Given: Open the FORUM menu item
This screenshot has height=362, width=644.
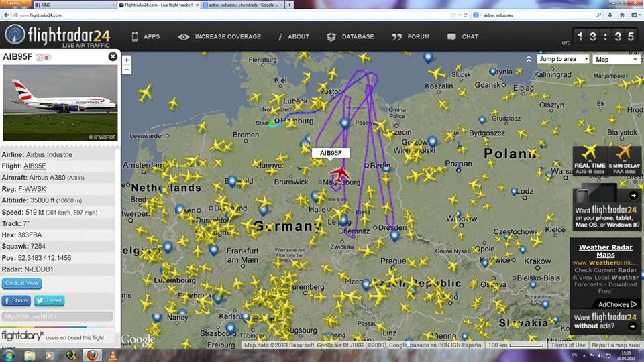Looking at the screenshot, I should click(419, 36).
